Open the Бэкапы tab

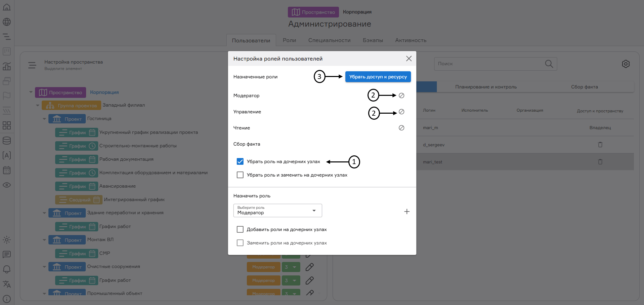[373, 40]
